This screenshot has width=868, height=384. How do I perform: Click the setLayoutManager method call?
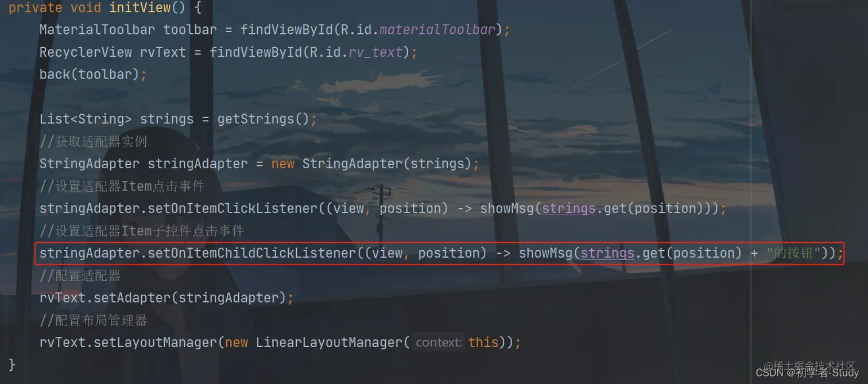pos(155,343)
